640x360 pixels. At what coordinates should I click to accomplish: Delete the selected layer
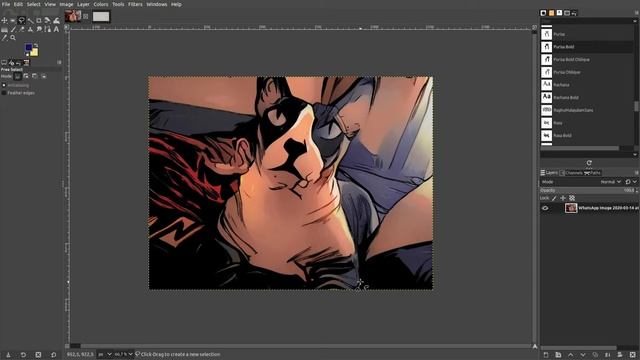[633, 355]
